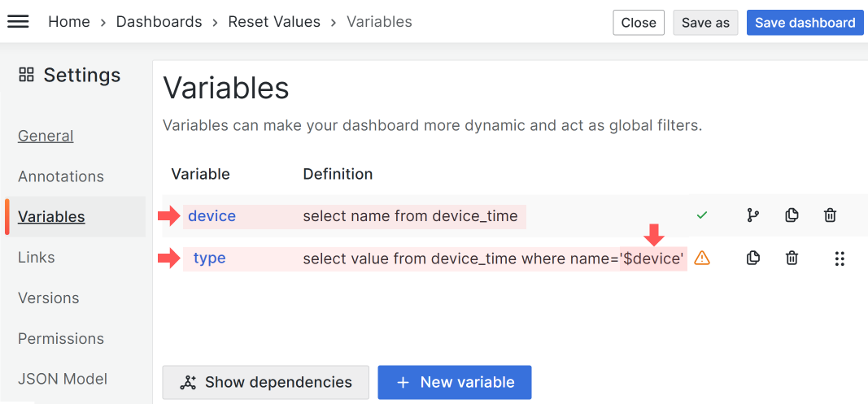Switch to the Annotations settings tab

click(61, 176)
